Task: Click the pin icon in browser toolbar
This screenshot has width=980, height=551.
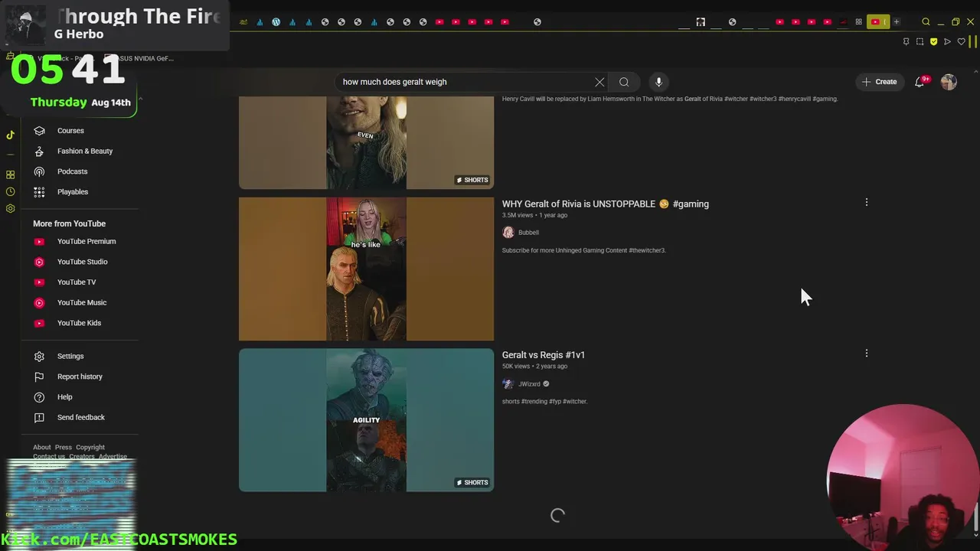Action: pyautogui.click(x=906, y=41)
